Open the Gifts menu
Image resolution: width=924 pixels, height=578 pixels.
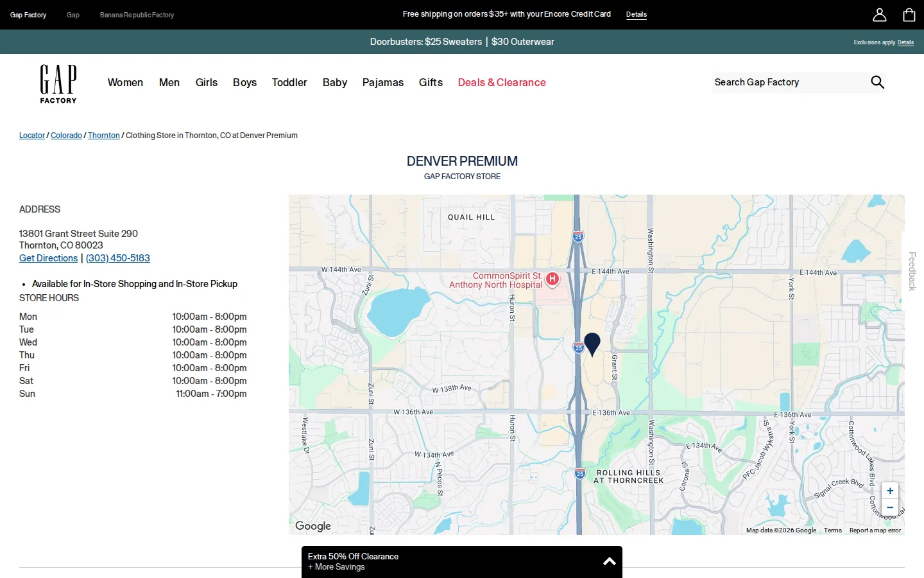[431, 82]
